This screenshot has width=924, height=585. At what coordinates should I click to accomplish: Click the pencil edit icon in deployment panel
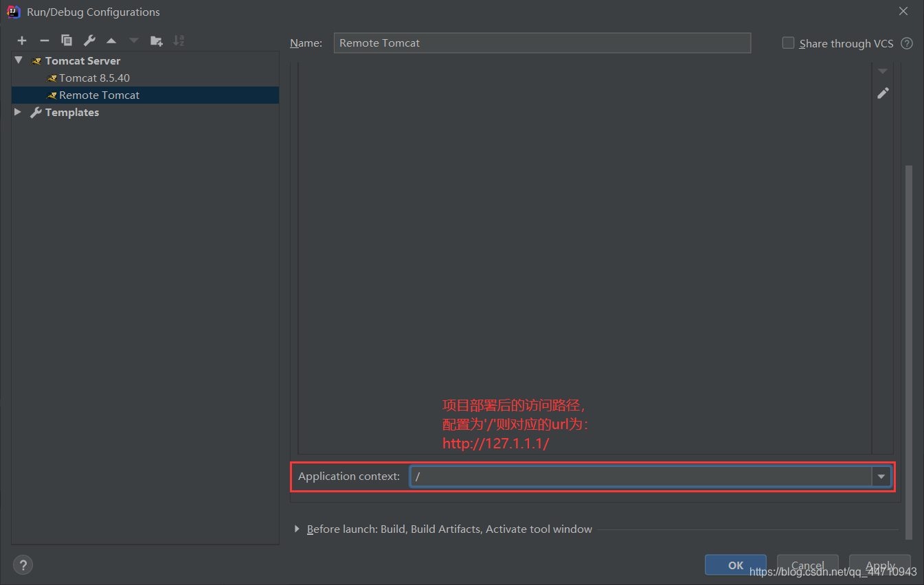(x=883, y=93)
